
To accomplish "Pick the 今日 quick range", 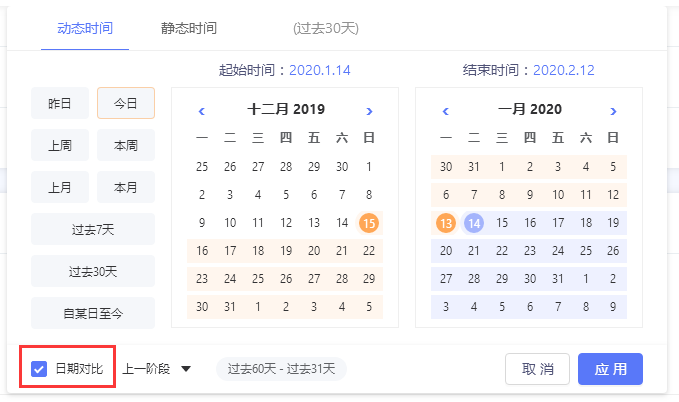I will click(126, 103).
